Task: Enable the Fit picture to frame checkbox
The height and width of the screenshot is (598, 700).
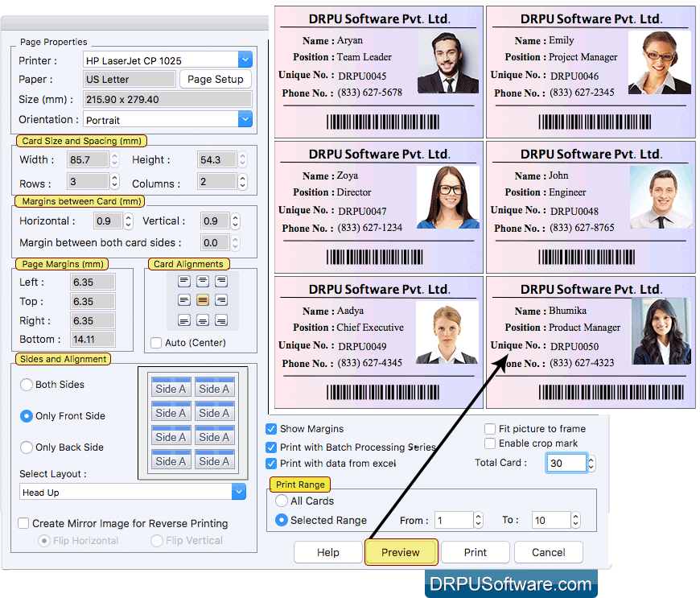Action: (489, 429)
